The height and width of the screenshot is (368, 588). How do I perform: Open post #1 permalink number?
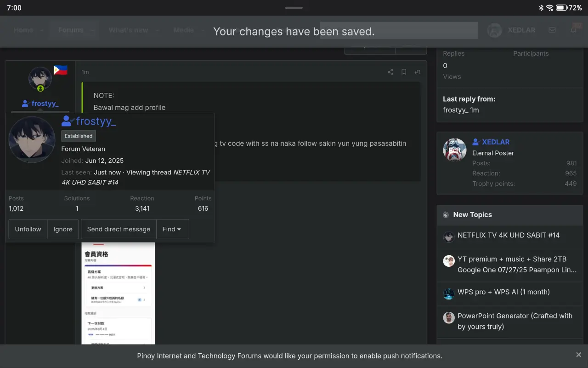pos(417,72)
